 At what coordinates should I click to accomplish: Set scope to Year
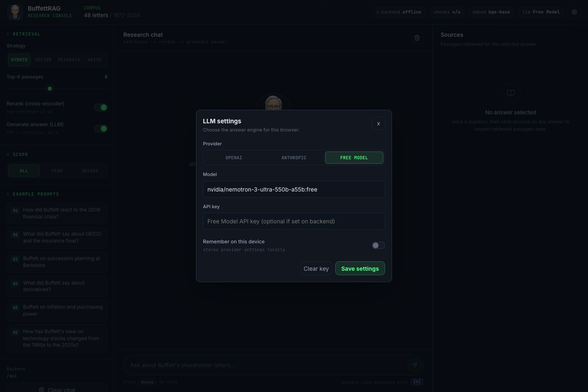pyautogui.click(x=57, y=171)
